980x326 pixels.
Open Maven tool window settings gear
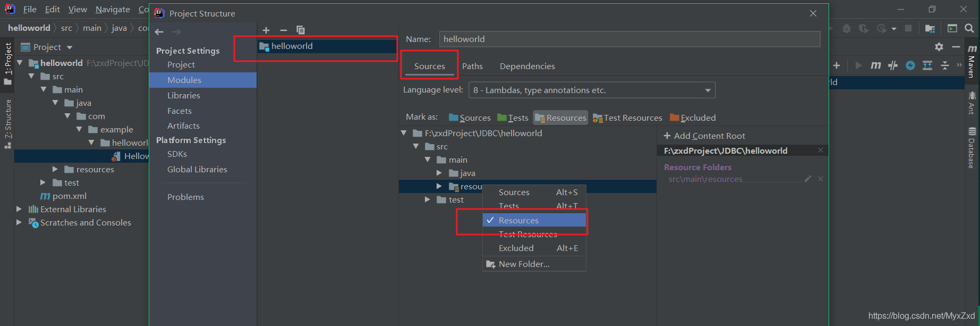point(939,47)
